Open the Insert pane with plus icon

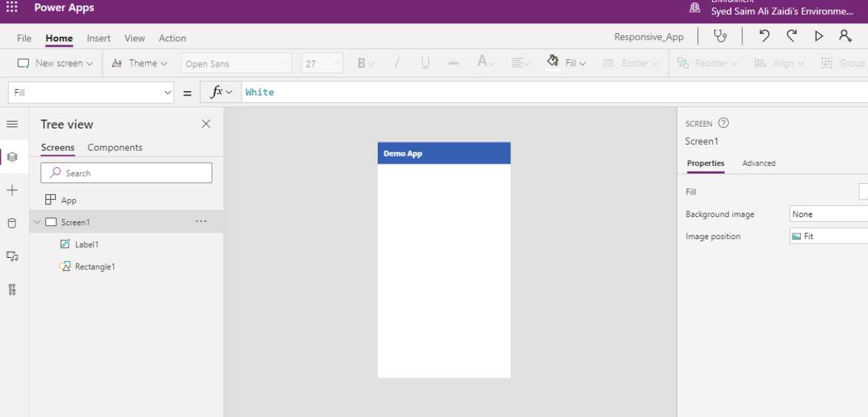point(13,190)
